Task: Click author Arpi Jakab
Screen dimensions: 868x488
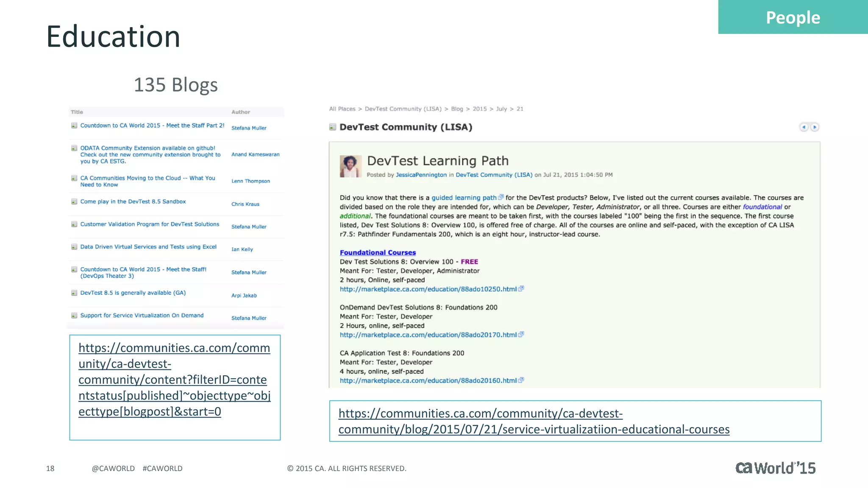Action: 244,296
